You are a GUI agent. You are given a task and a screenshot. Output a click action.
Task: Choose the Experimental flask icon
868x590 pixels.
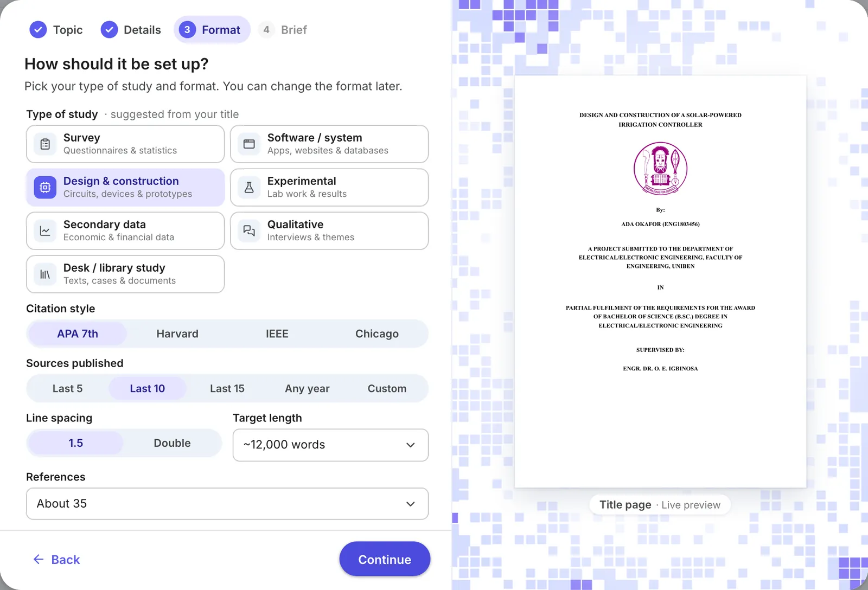coord(249,188)
